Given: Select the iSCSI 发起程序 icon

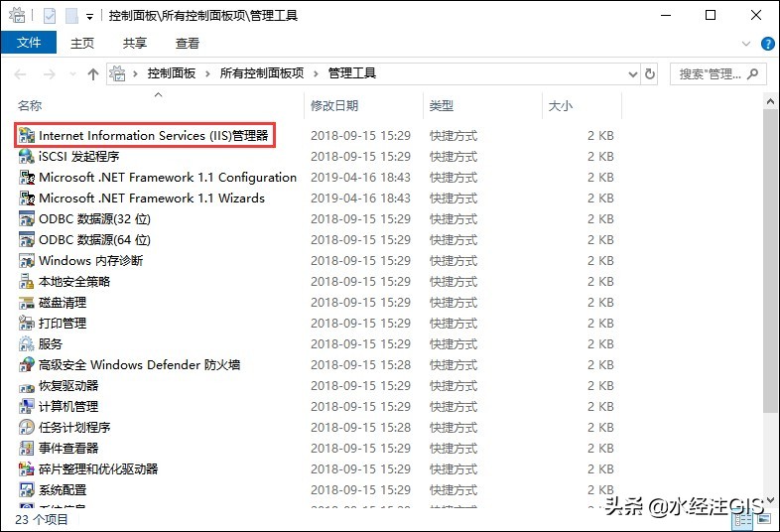Looking at the screenshot, I should [27, 156].
